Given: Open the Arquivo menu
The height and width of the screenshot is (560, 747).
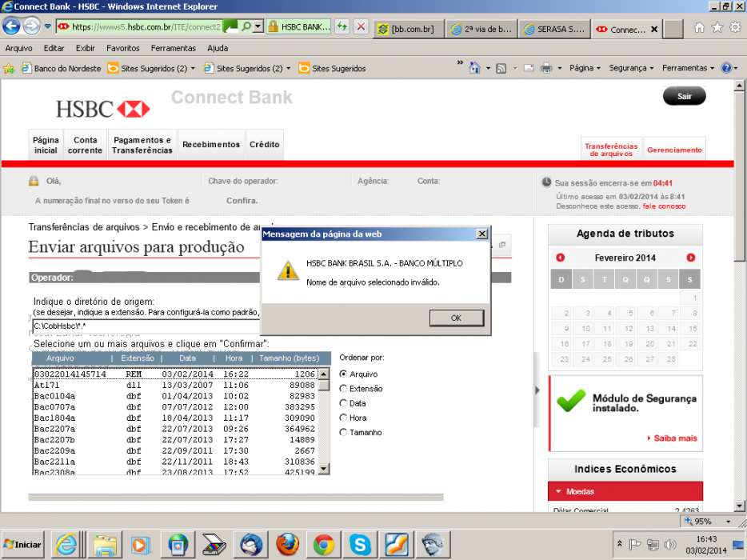Looking at the screenshot, I should [19, 48].
